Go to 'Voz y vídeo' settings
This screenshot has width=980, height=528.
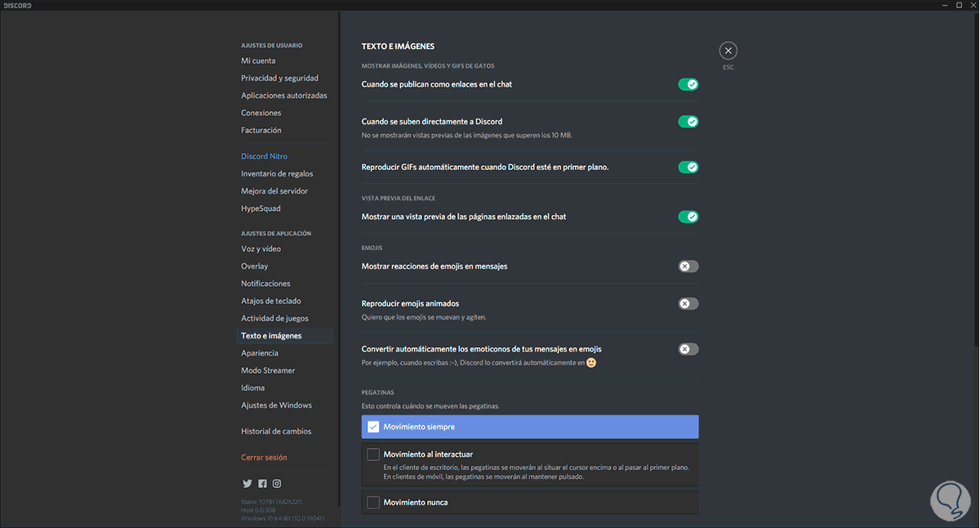pyautogui.click(x=261, y=249)
